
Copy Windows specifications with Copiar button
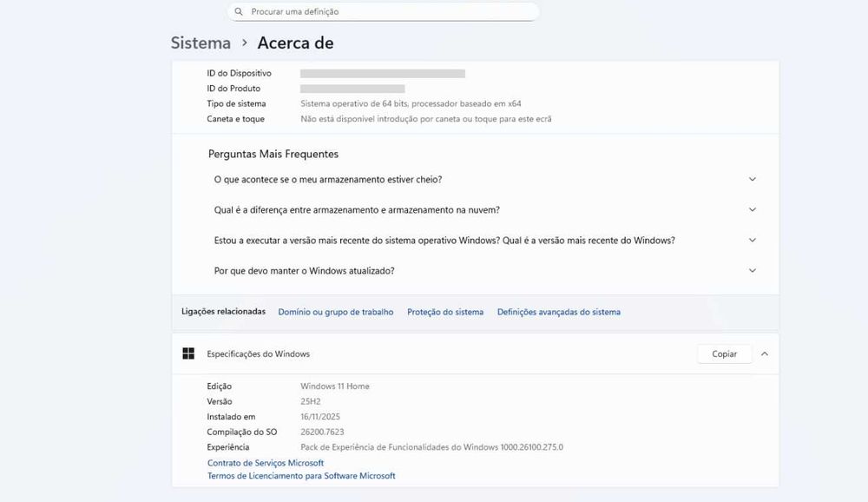[x=724, y=353]
